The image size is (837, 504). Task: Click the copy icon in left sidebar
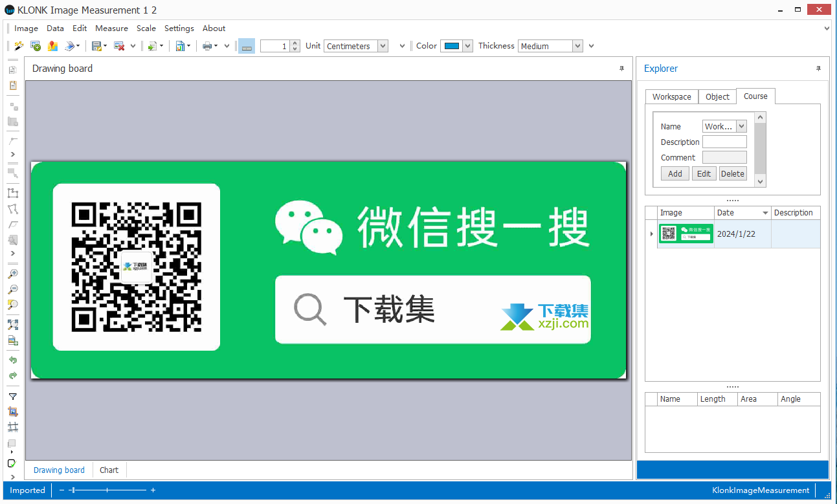tap(12, 69)
